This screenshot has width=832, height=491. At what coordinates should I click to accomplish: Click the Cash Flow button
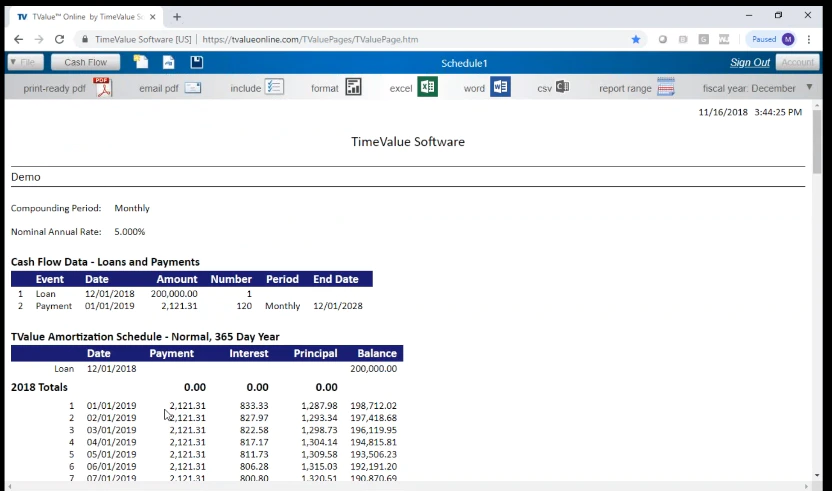click(85, 62)
